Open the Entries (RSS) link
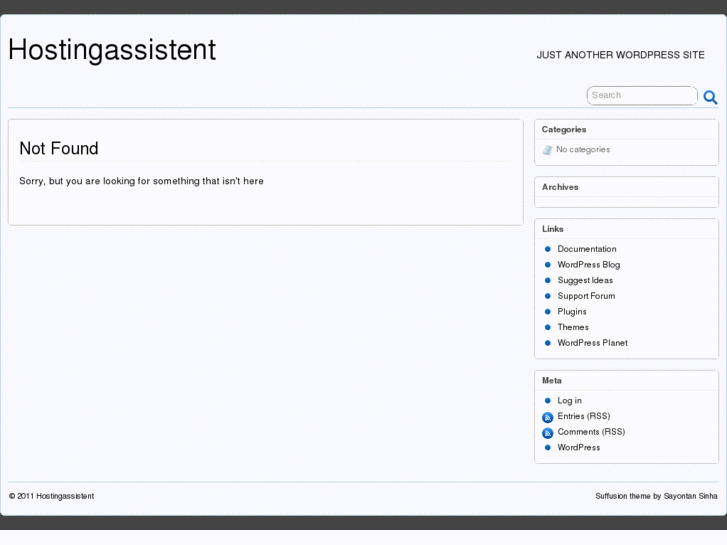 [583, 416]
